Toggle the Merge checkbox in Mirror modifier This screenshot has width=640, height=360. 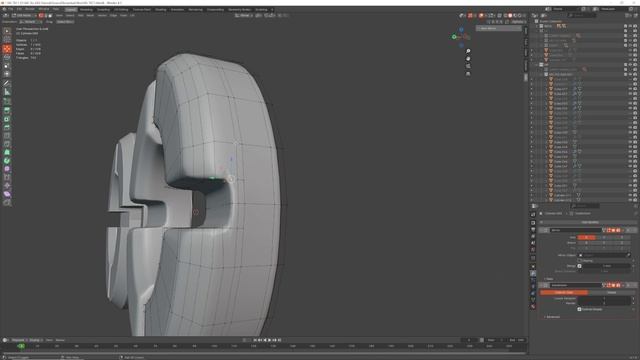580,266
